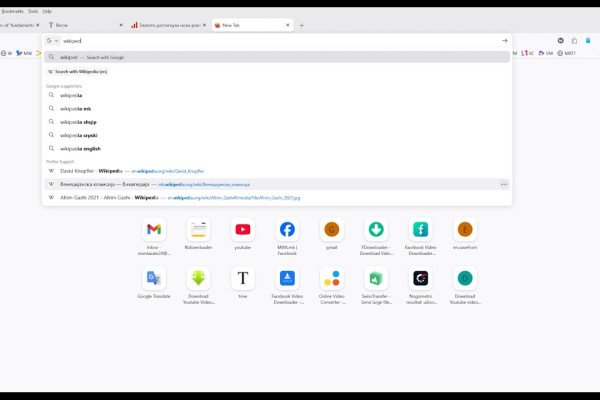
Task: Click the blue toolbar icon at far right
Action: tap(588, 41)
